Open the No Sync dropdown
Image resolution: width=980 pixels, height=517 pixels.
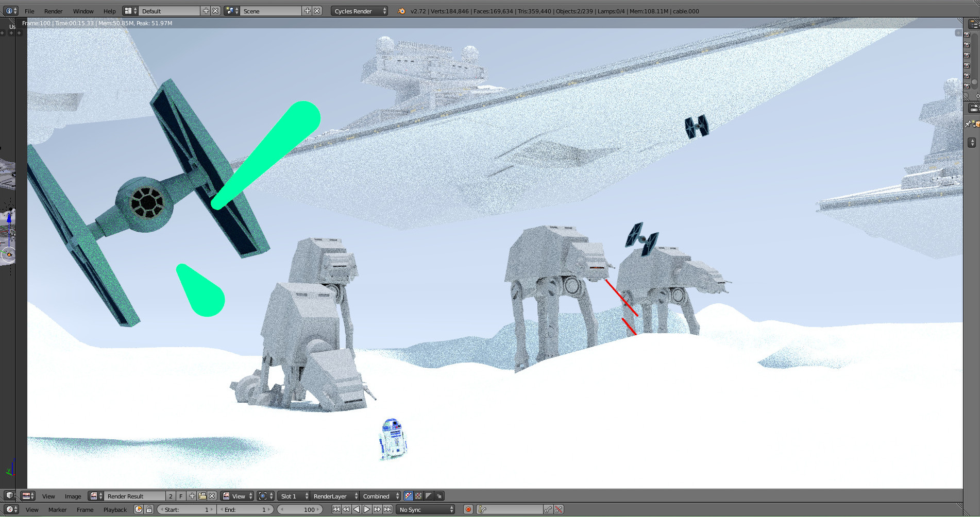(426, 509)
